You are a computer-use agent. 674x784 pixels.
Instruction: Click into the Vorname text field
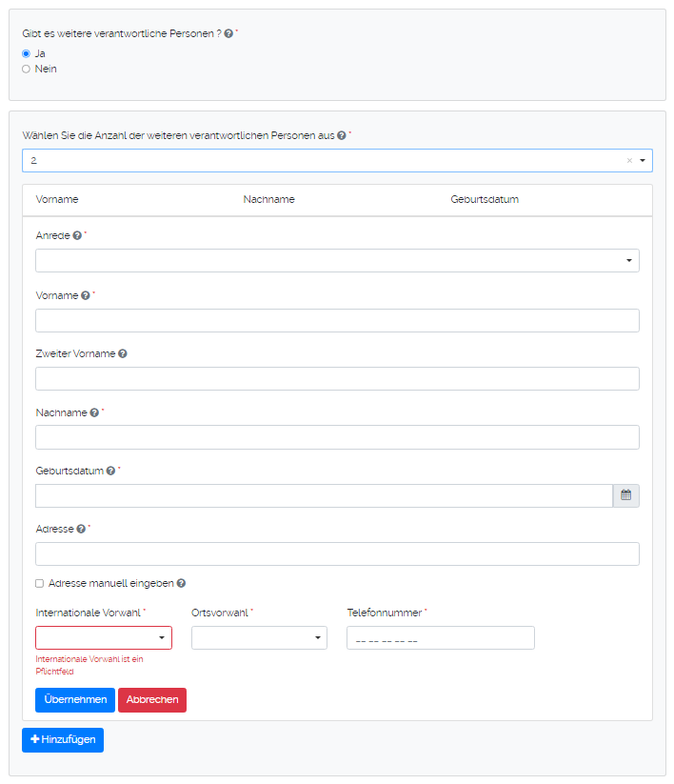click(337, 321)
